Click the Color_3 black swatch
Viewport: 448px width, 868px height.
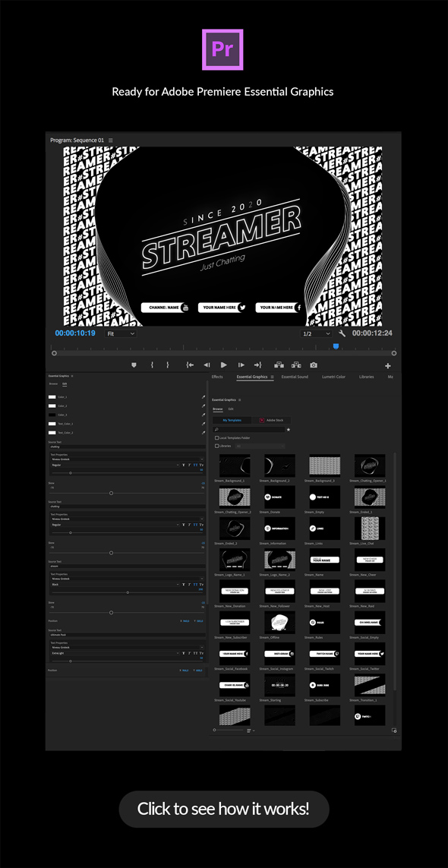pos(52,415)
